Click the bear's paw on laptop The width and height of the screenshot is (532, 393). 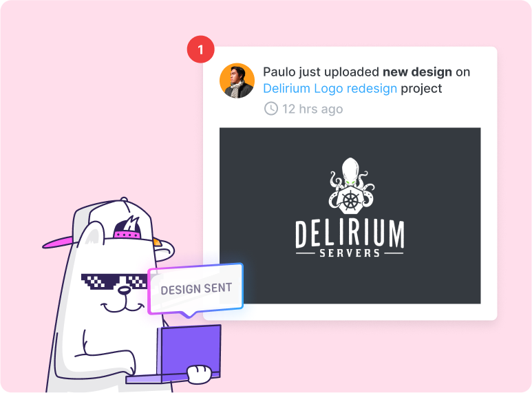point(200,374)
